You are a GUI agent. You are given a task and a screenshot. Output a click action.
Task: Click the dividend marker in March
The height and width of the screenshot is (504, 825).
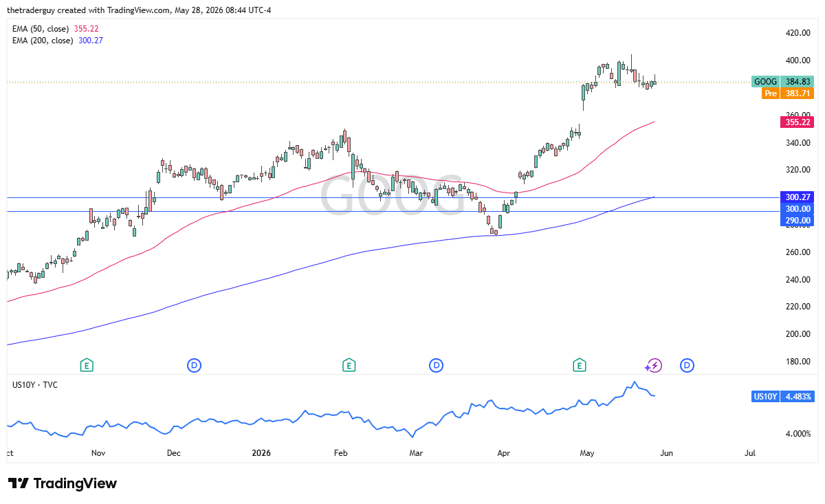435,365
